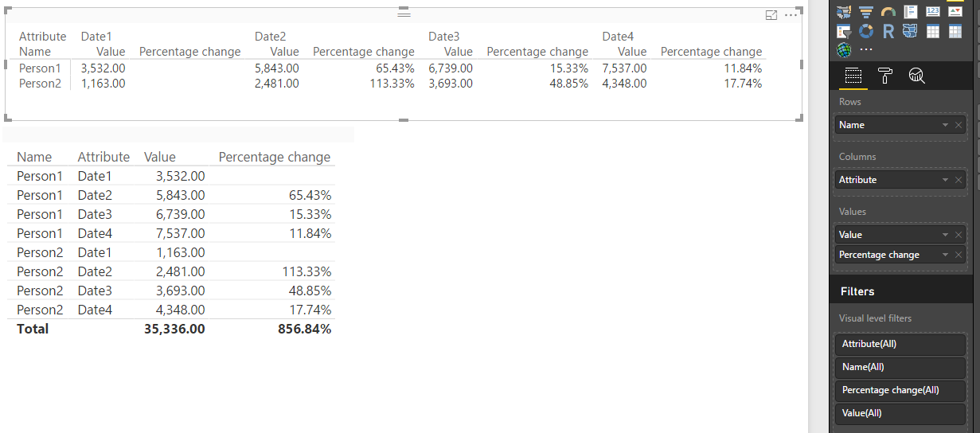The width and height of the screenshot is (980, 433).
Task: Expand the Name(All) visual level filter
Action: [900, 368]
